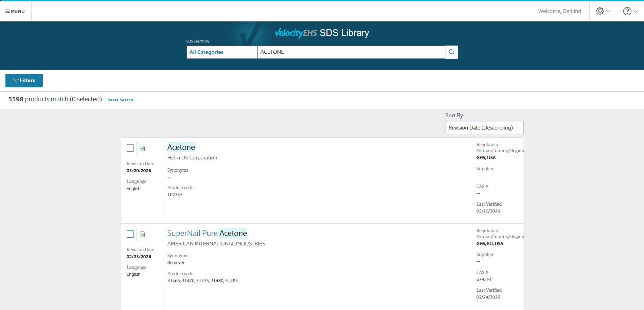
Task: Open the Filters panel
Action: point(24,81)
